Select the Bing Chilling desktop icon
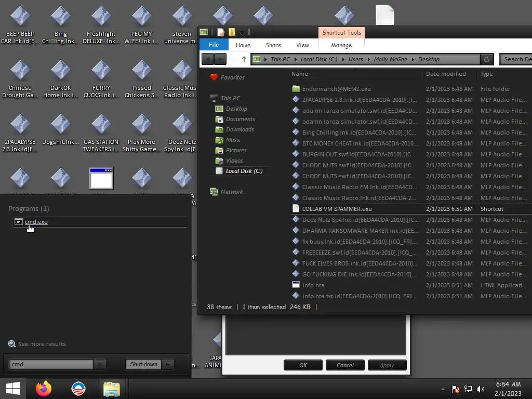 pyautogui.click(x=60, y=25)
